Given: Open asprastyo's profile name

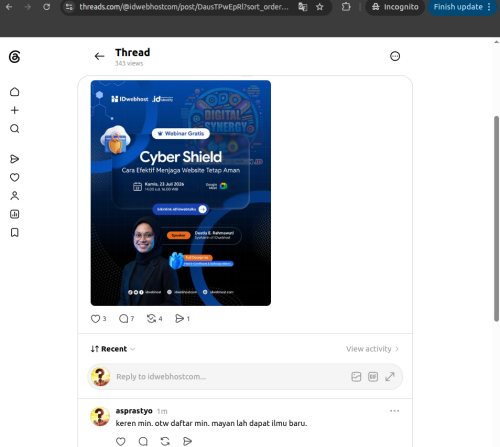Looking at the screenshot, I should coord(134,411).
